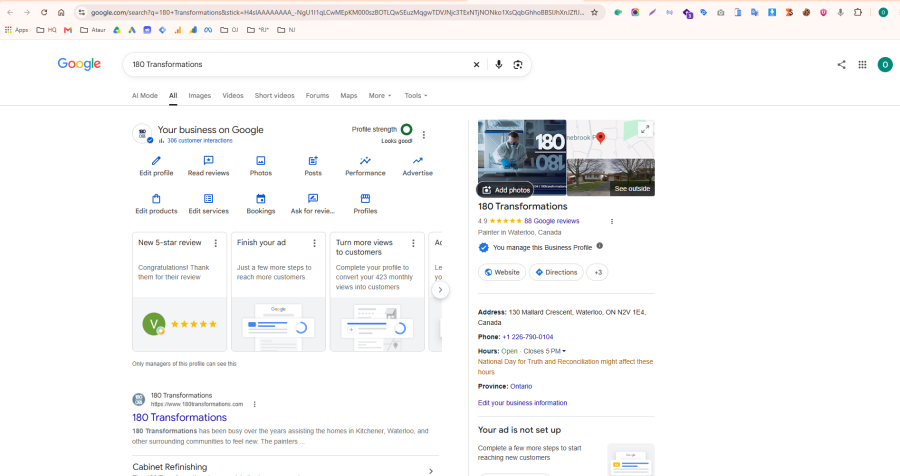Image resolution: width=900 pixels, height=476 pixels.
Task: Click the Directions button
Action: pos(556,272)
